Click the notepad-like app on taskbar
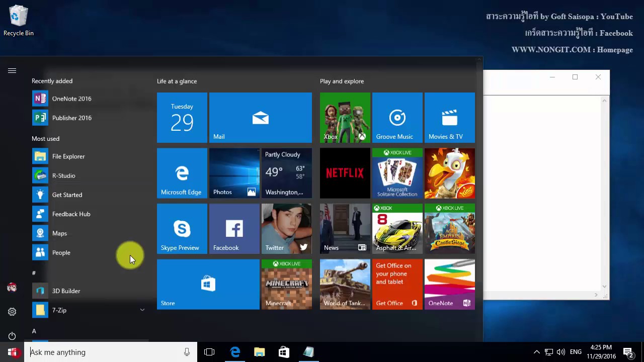The width and height of the screenshot is (644, 362). [x=308, y=352]
